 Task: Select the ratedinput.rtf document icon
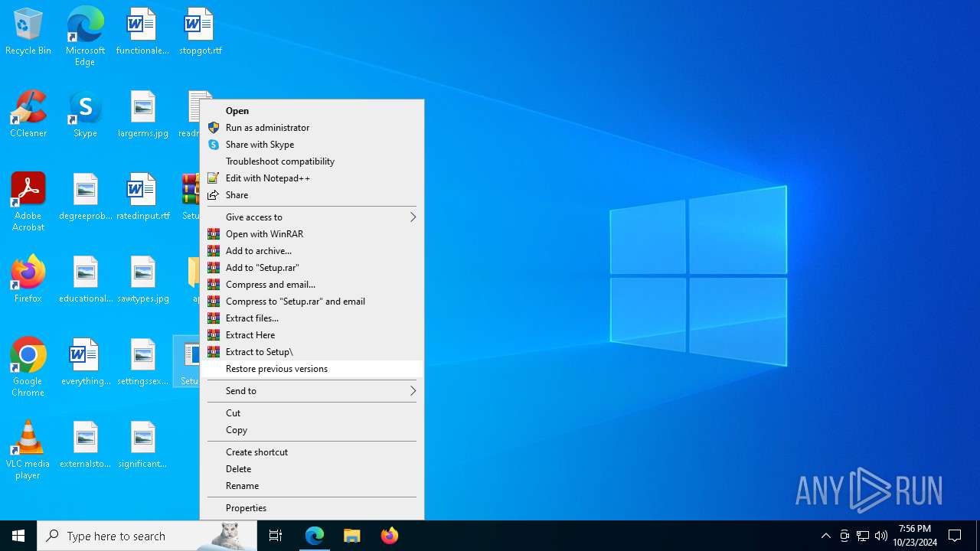142,197
